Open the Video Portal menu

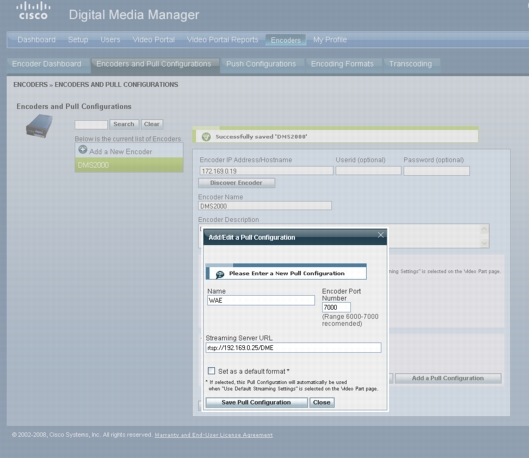[154, 40]
